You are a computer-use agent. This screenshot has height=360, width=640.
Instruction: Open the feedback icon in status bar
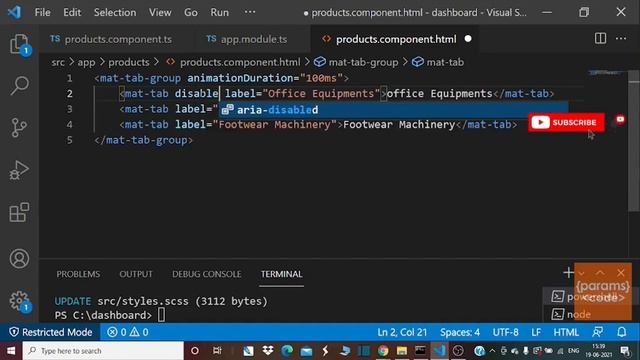click(598, 332)
